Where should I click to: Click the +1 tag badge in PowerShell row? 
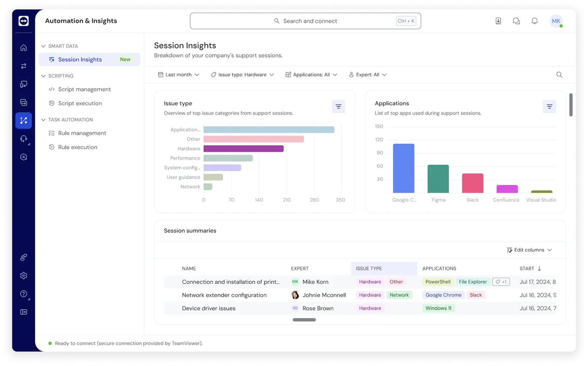point(501,282)
